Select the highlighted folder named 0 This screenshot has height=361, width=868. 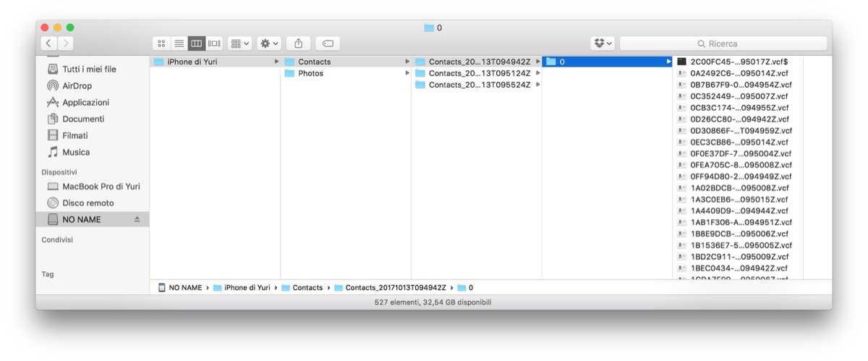click(x=608, y=61)
